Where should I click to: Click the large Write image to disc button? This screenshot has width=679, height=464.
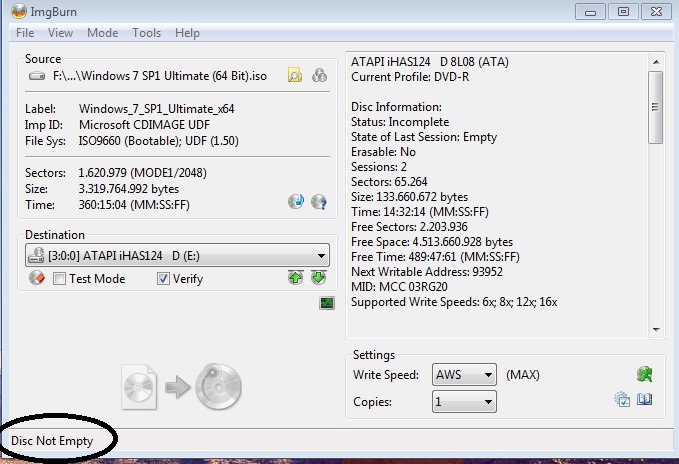click(x=181, y=387)
